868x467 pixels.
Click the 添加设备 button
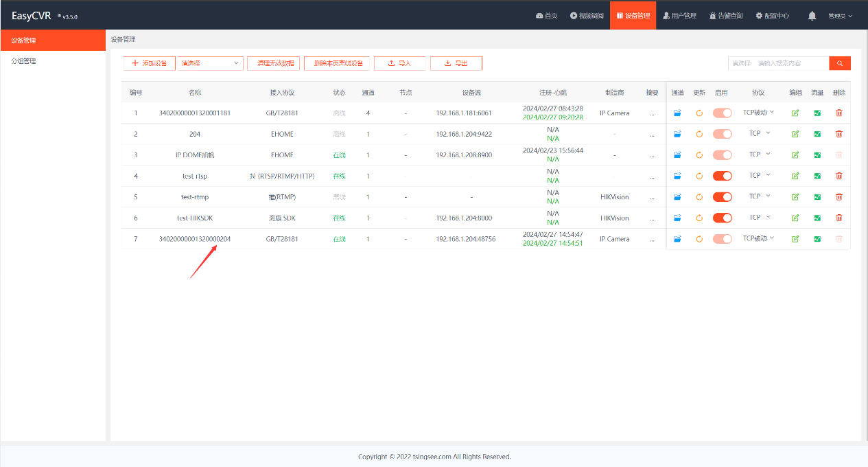click(149, 63)
